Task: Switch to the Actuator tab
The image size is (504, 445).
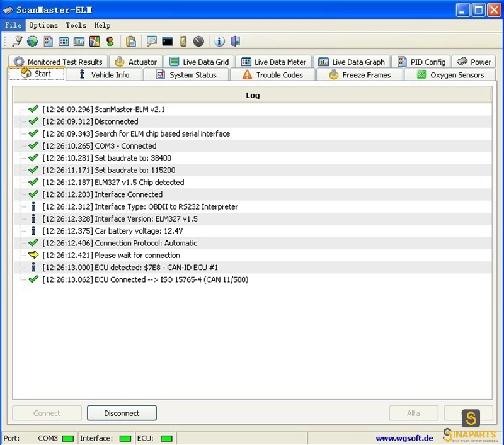Action: pyautogui.click(x=136, y=62)
